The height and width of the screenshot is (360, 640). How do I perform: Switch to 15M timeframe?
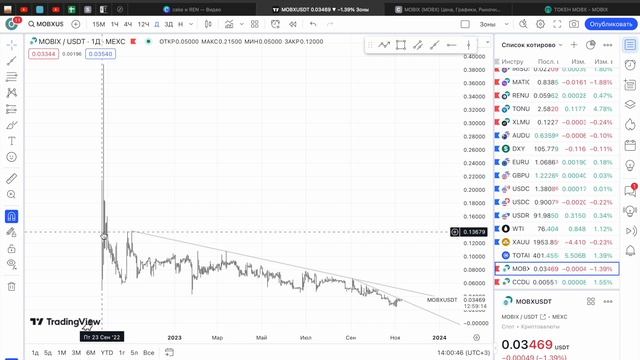tap(99, 24)
